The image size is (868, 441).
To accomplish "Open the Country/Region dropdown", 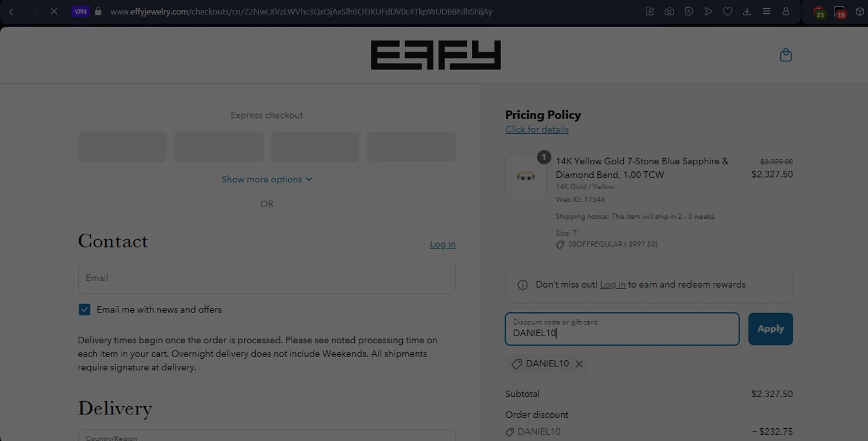I will (267, 435).
